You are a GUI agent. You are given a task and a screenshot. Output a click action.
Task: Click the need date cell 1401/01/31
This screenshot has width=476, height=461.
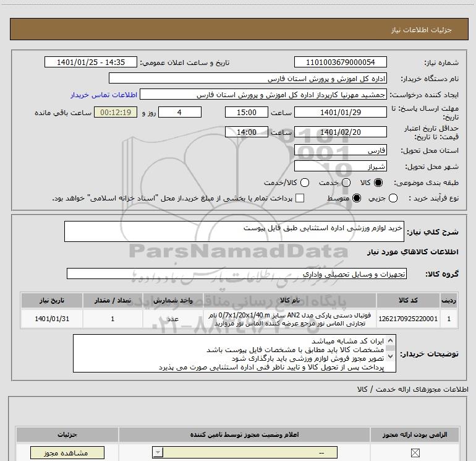pyautogui.click(x=52, y=319)
